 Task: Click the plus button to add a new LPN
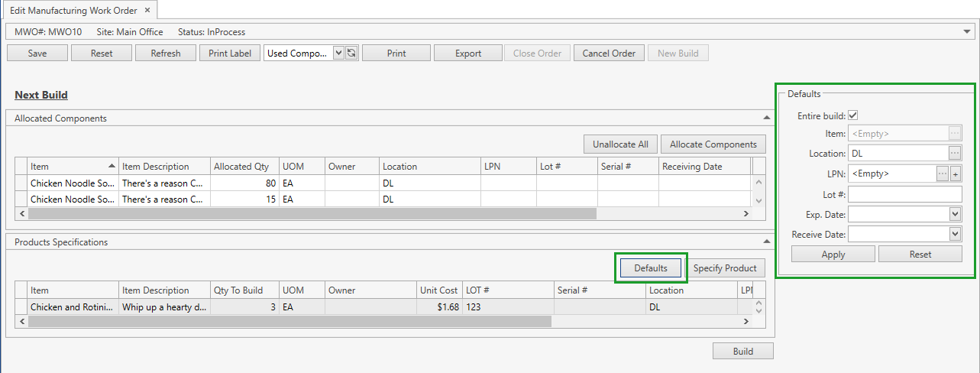point(955,174)
